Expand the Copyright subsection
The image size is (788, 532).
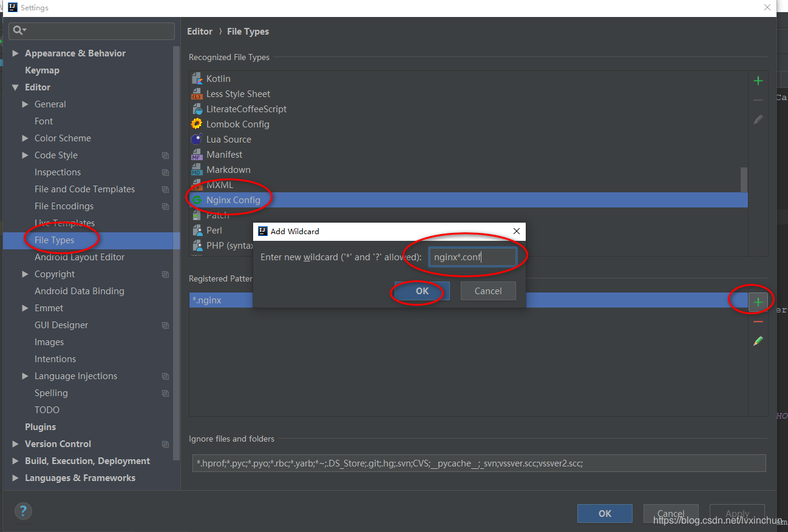pyautogui.click(x=25, y=274)
